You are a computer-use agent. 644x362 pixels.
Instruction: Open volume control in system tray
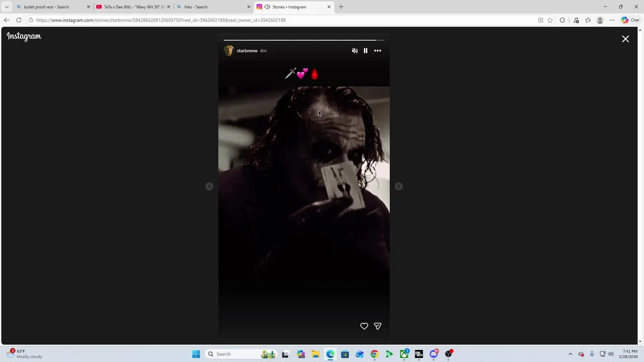[611, 354]
